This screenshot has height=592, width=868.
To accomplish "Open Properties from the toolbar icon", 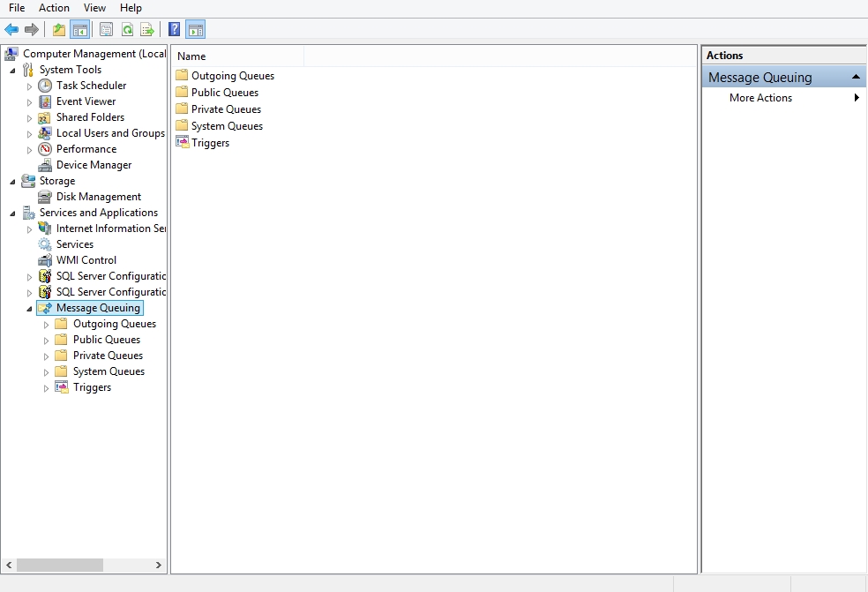I will 106,30.
